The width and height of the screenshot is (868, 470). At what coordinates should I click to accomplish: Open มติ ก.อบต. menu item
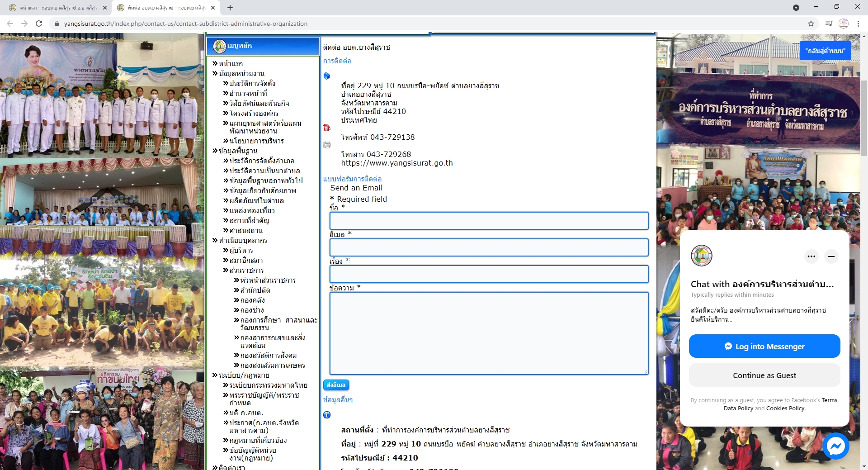(246, 413)
